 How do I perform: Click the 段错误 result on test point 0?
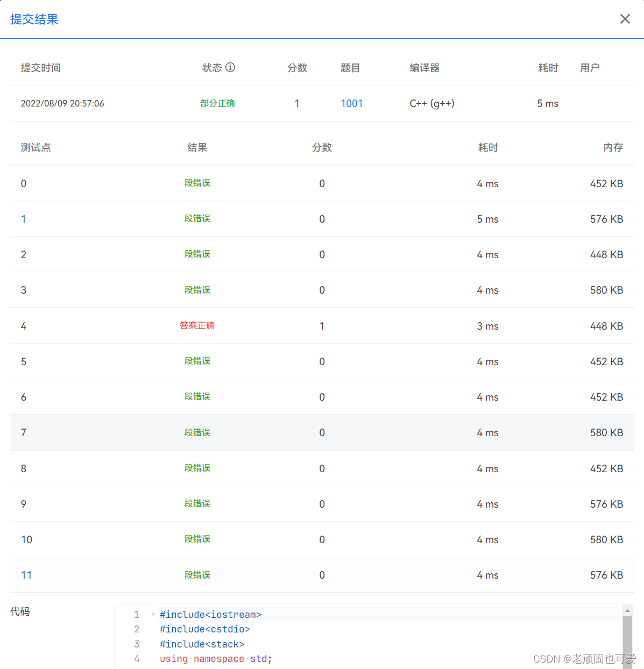pos(197,183)
